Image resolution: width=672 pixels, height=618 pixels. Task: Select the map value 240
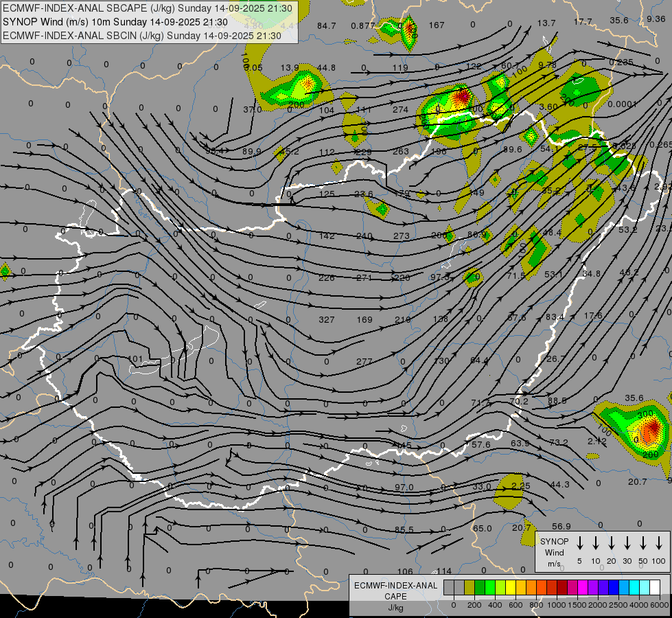click(x=364, y=236)
